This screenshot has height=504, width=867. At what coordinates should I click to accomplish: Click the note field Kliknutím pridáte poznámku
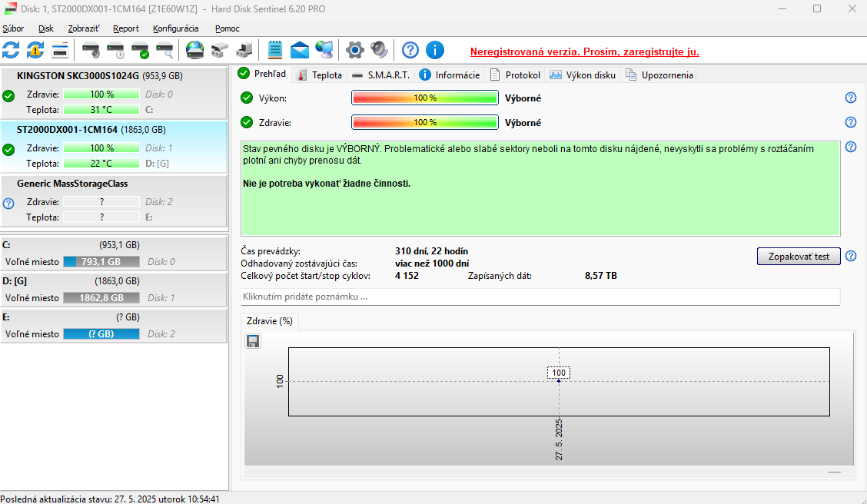click(540, 297)
